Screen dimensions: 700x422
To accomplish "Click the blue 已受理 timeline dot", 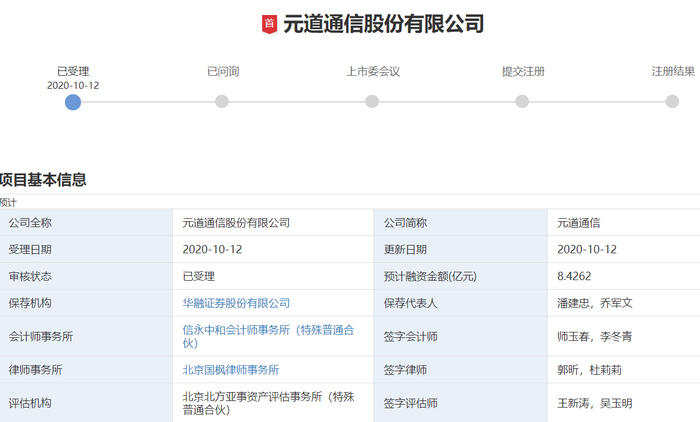I will click(x=73, y=102).
